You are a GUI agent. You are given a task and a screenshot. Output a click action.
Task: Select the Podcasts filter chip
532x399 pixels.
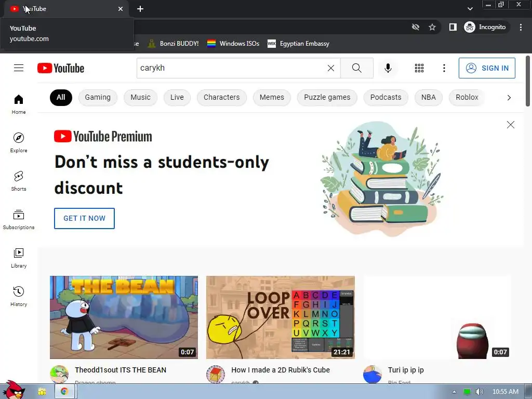coord(386,97)
